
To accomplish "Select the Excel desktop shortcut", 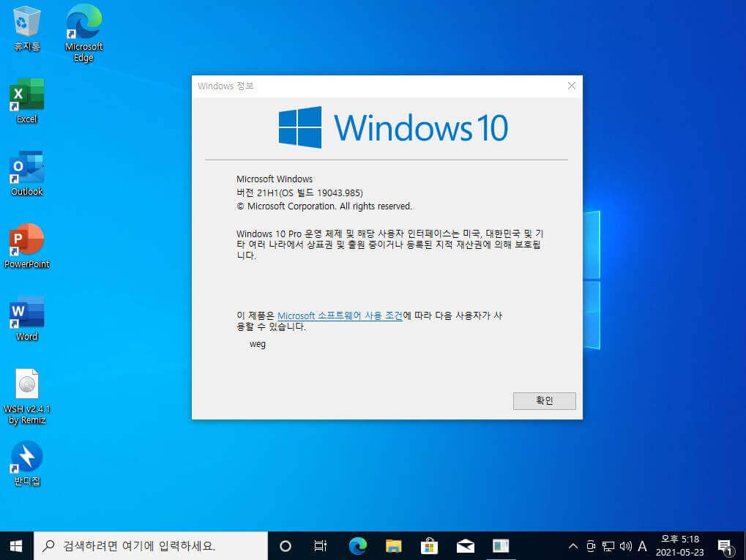I will 26,101.
